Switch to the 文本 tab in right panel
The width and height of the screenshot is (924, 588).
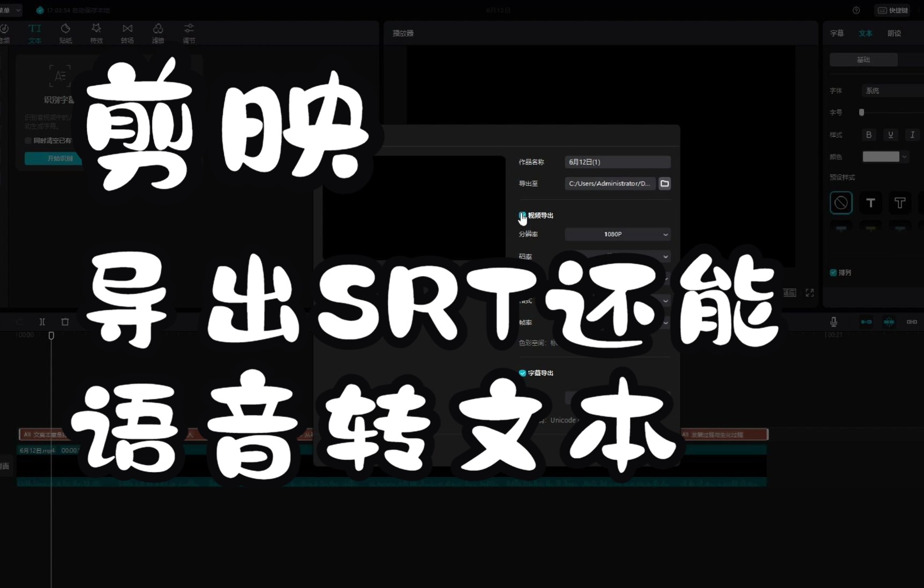coord(866,33)
